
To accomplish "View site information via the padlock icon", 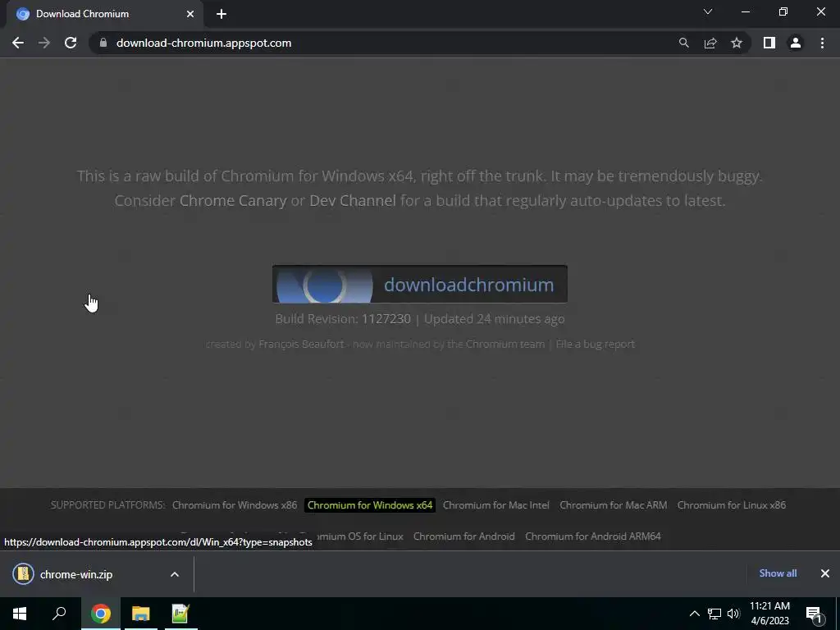I will coord(103,43).
